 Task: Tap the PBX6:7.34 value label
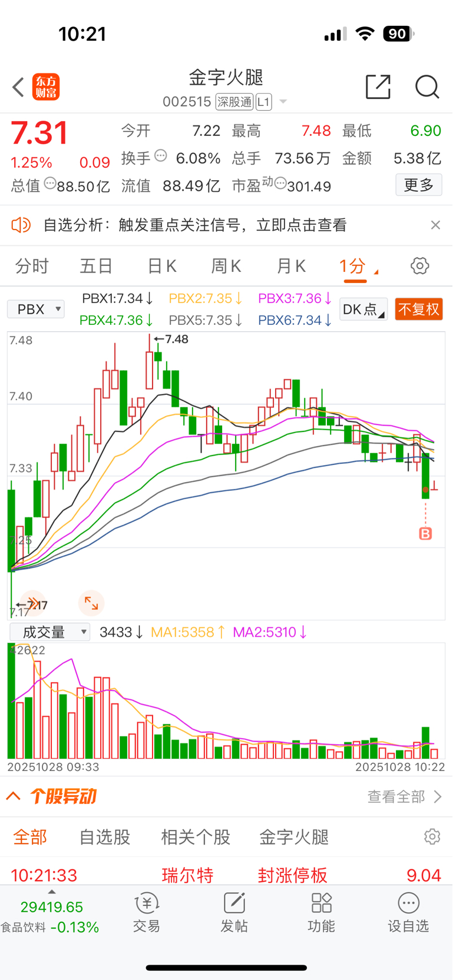pos(295,320)
